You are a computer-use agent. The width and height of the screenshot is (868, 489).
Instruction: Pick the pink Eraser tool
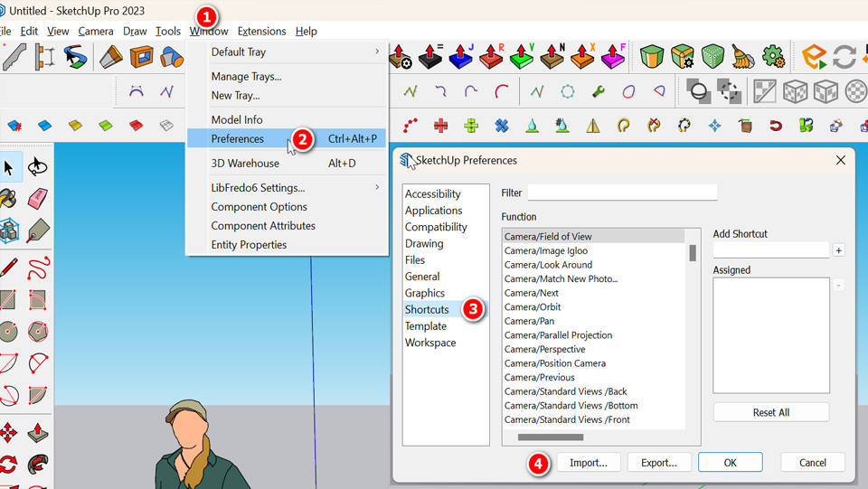click(x=38, y=199)
